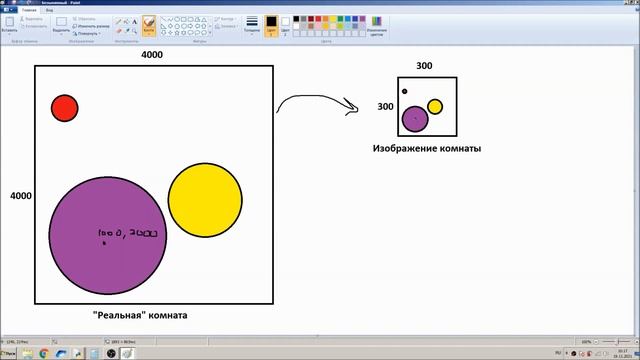
Task: Click the Изменить размер resize button
Action: 91,26
